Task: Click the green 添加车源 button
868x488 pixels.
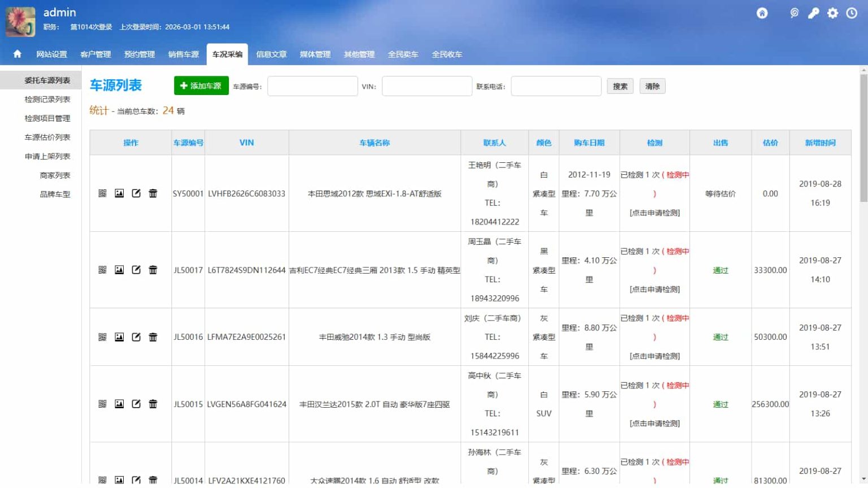Action: tap(201, 85)
